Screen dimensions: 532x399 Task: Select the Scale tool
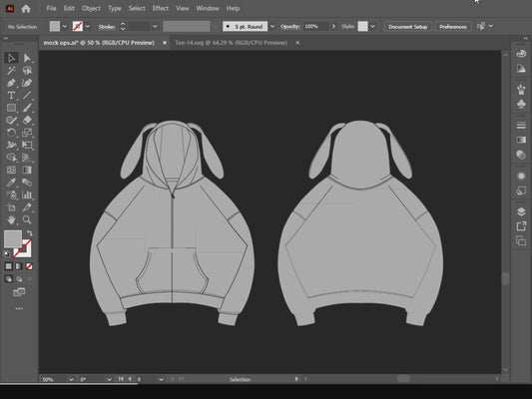(x=27, y=133)
